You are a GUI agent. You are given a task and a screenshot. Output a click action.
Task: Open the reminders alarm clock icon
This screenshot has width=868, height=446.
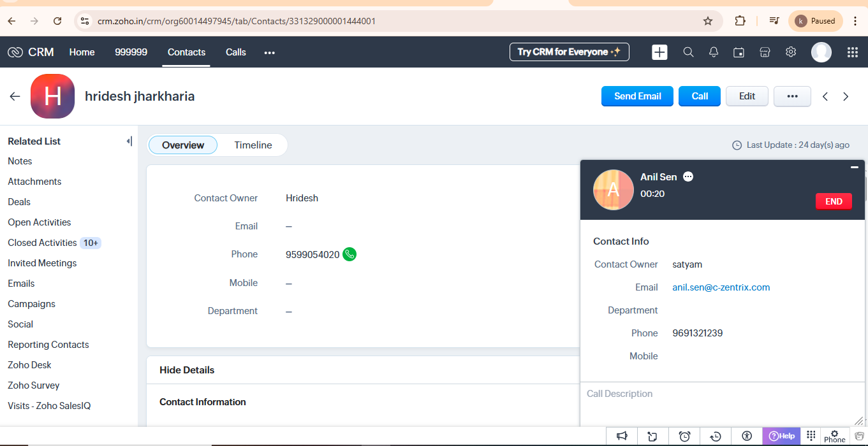684,436
